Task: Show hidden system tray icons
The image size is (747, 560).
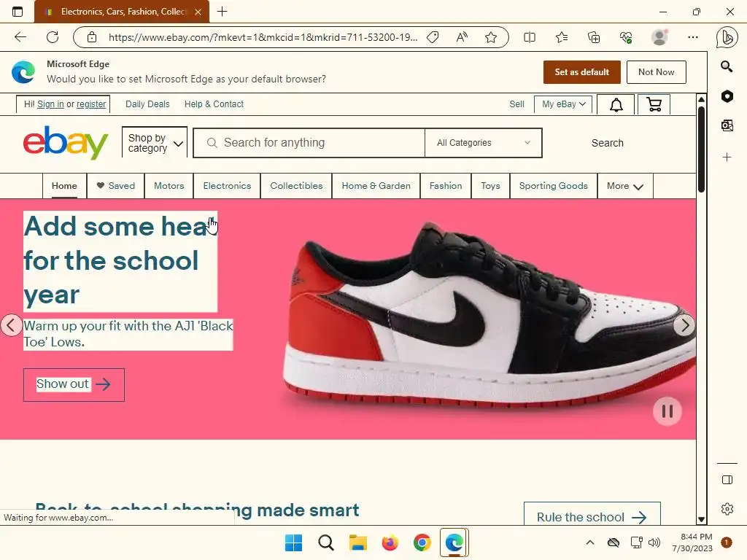Action: coord(589,542)
